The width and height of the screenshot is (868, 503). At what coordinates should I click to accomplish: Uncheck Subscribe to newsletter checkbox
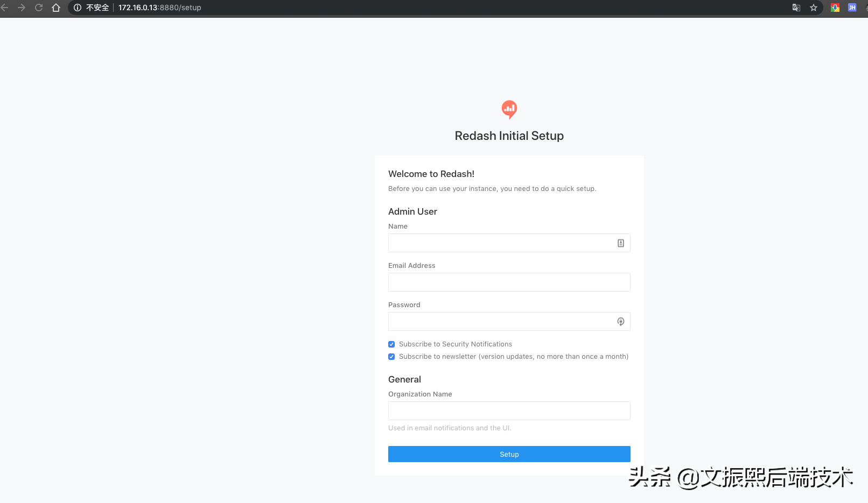pyautogui.click(x=391, y=357)
